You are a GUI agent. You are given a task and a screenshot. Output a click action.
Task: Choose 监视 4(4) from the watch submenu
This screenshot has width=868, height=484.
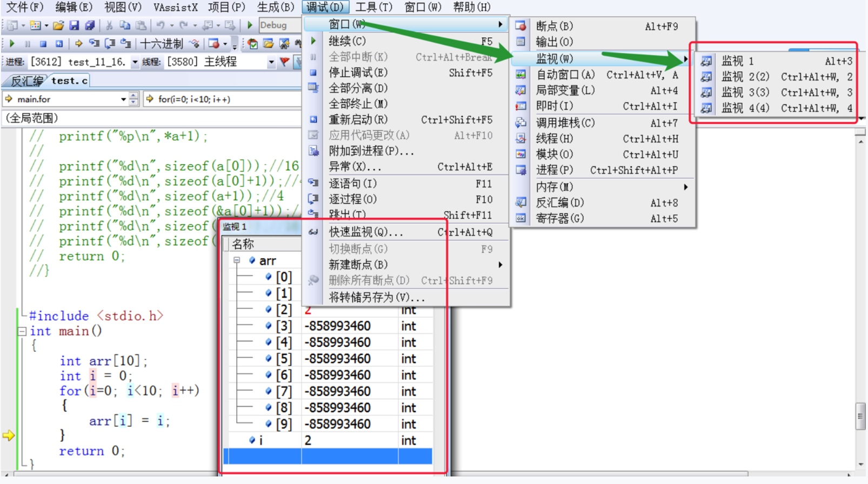776,108
